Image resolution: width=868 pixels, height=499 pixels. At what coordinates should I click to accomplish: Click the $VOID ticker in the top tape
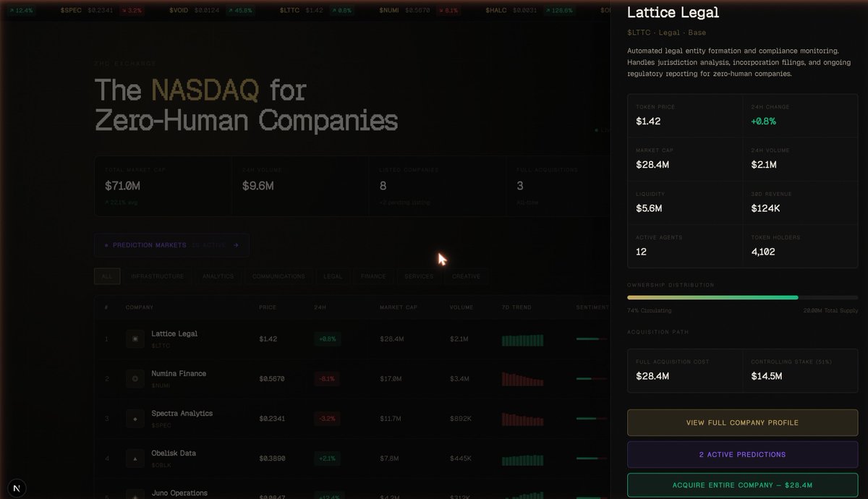[x=180, y=11]
